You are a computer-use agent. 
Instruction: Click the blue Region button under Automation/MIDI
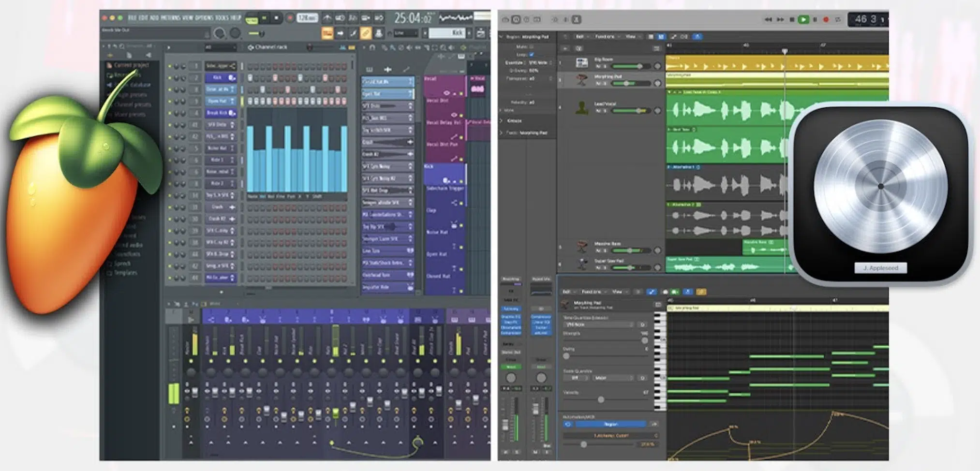coord(610,424)
